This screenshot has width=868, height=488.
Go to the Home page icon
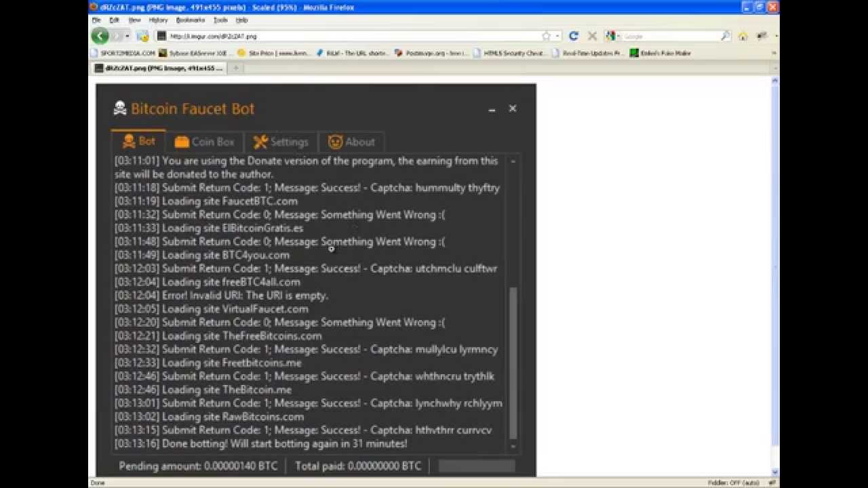point(743,36)
